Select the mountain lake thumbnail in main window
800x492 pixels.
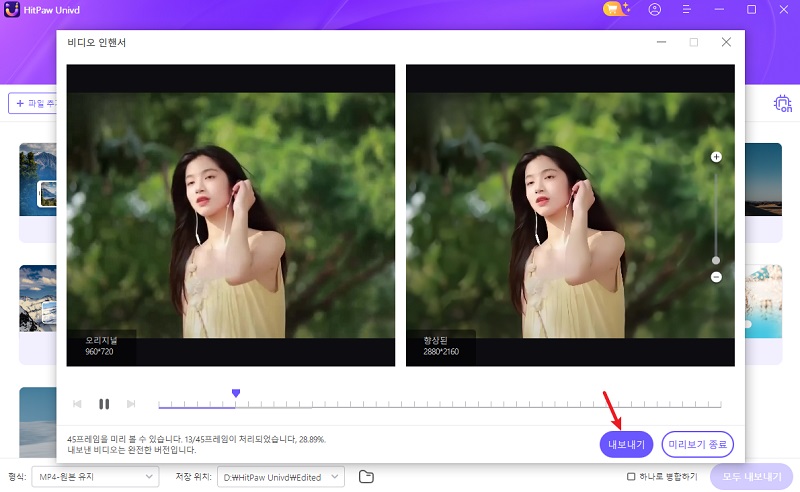pyautogui.click(x=38, y=180)
